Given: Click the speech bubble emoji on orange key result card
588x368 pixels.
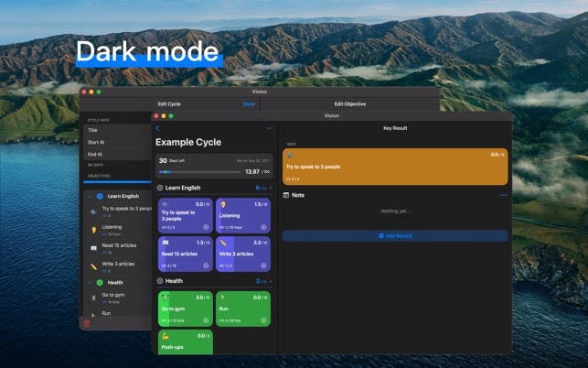Looking at the screenshot, I should [x=290, y=156].
